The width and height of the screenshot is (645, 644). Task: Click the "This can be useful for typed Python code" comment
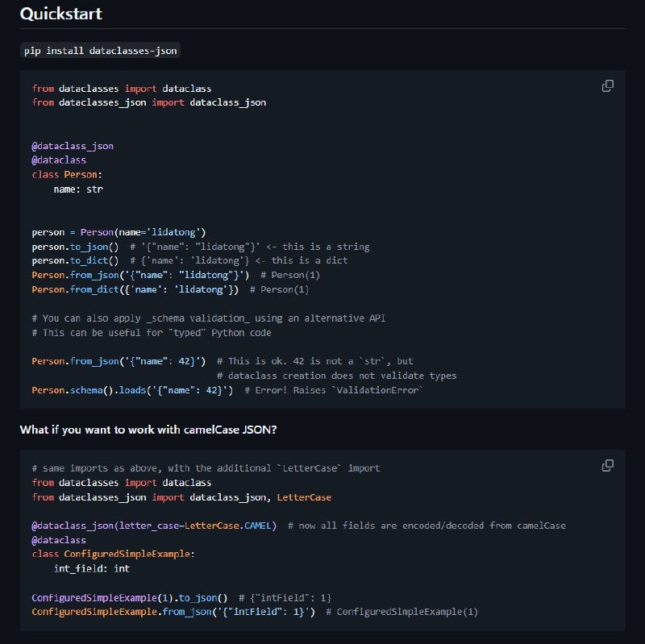click(152, 333)
